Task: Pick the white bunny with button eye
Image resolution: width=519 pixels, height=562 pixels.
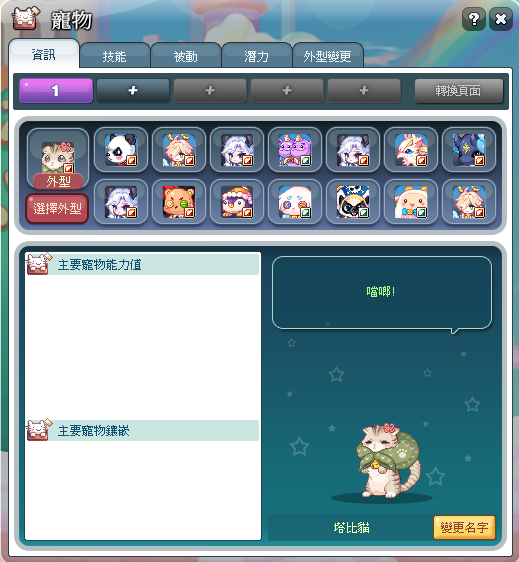Action: 295,202
